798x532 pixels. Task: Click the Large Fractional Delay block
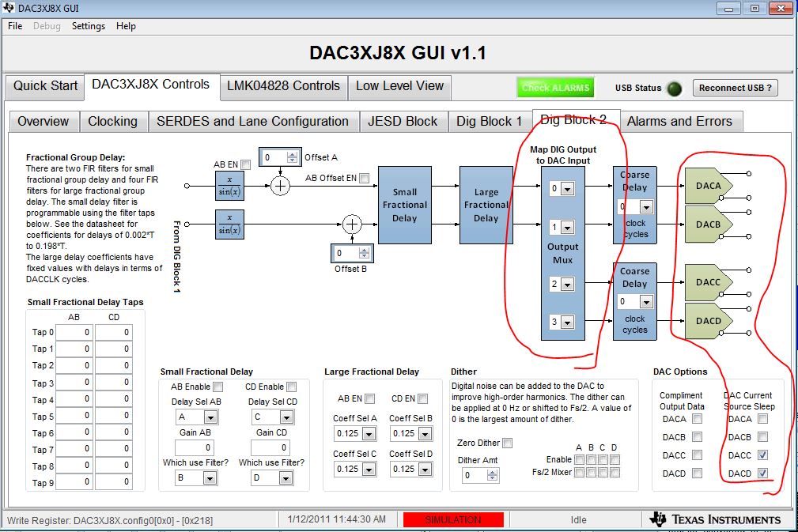click(486, 205)
